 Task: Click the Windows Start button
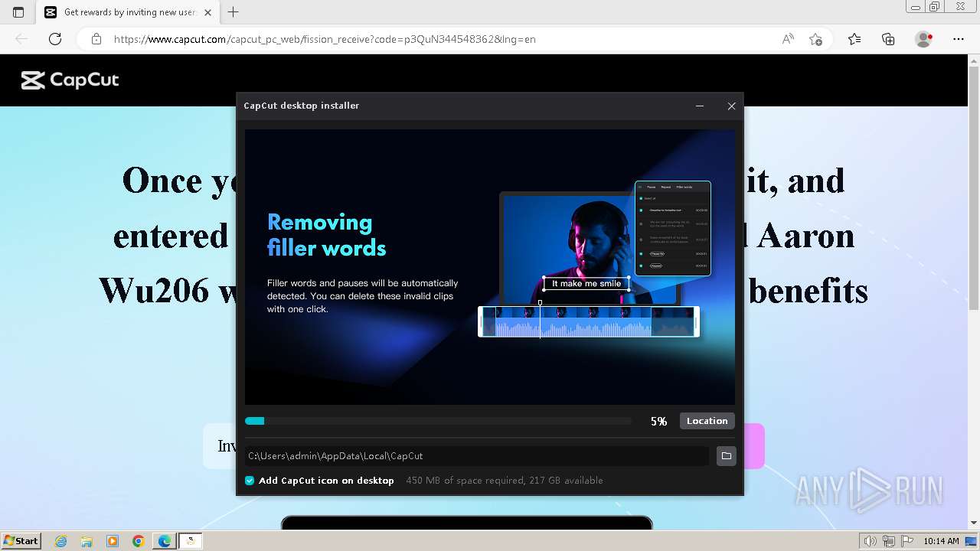tap(21, 541)
